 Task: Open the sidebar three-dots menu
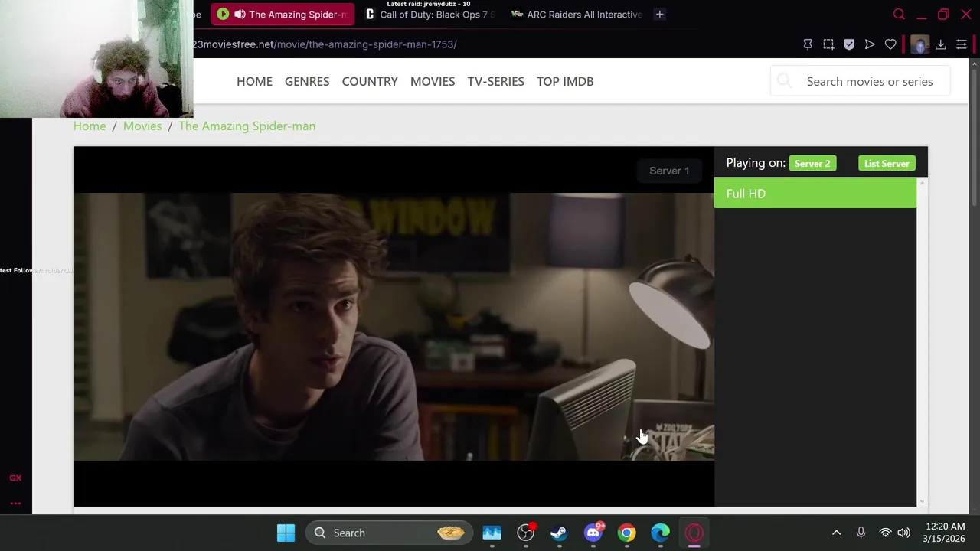click(15, 503)
